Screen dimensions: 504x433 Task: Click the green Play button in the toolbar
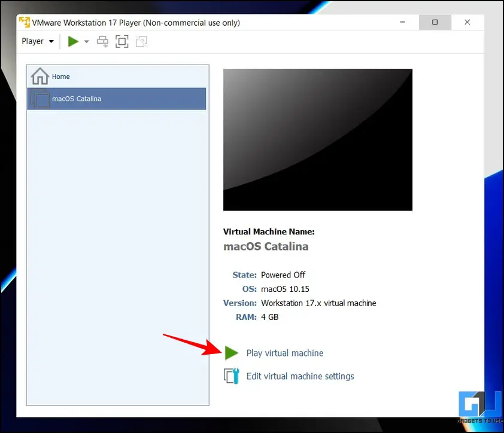tap(73, 41)
